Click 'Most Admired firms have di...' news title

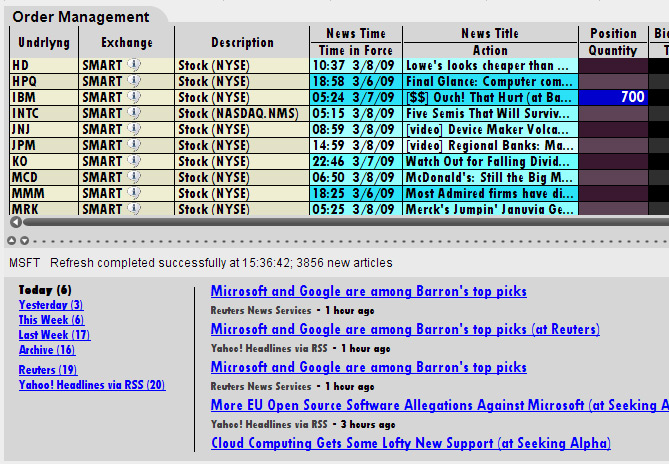(490, 193)
